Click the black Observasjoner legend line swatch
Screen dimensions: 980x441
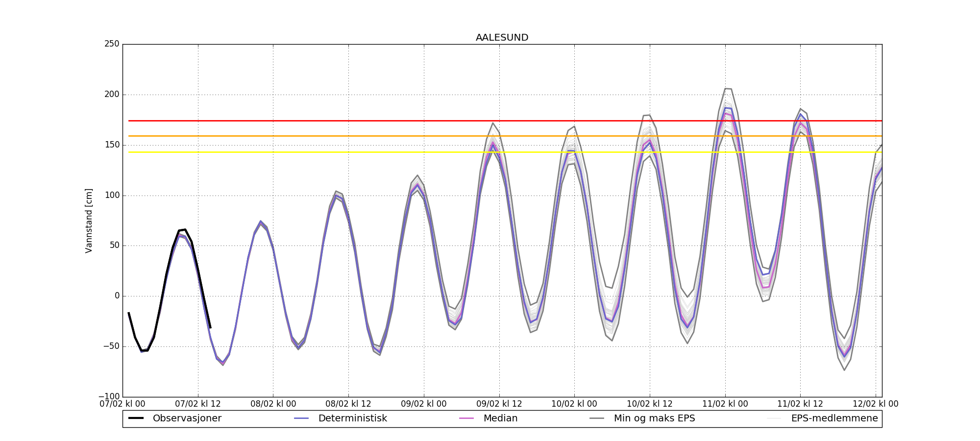(x=136, y=418)
